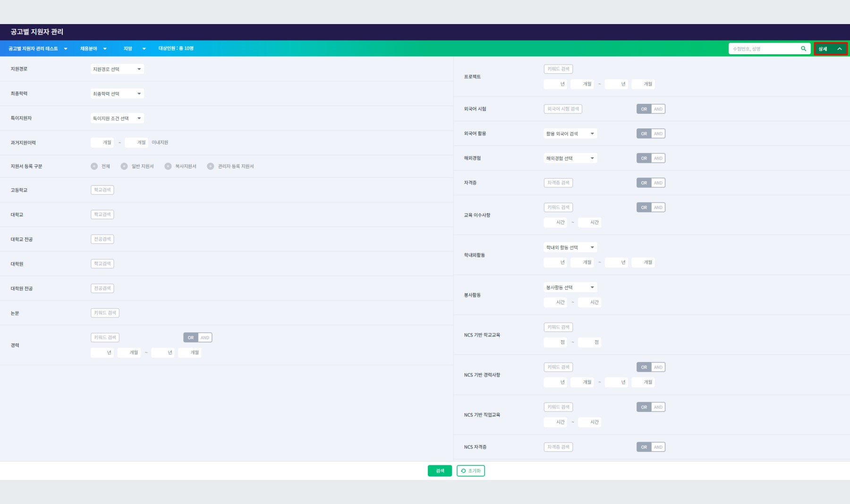Open the 해외경험 선택 dropdown
The image size is (850, 504).
pyautogui.click(x=570, y=158)
